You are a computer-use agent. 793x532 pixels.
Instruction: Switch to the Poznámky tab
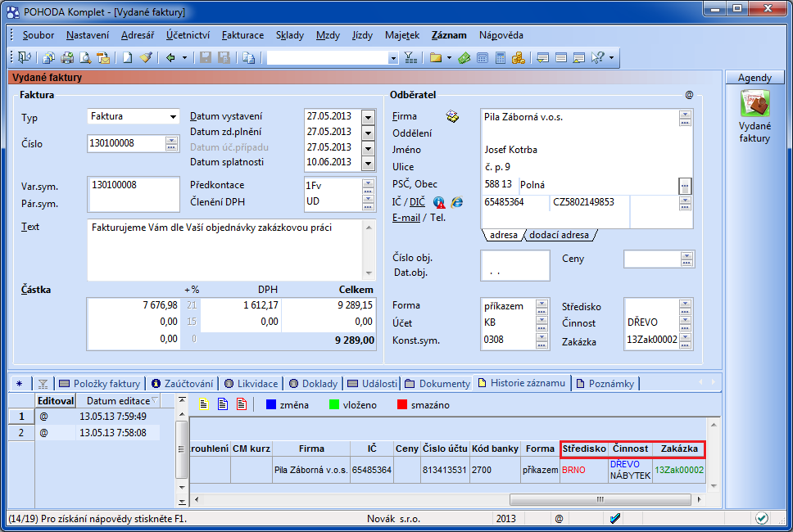(605, 384)
